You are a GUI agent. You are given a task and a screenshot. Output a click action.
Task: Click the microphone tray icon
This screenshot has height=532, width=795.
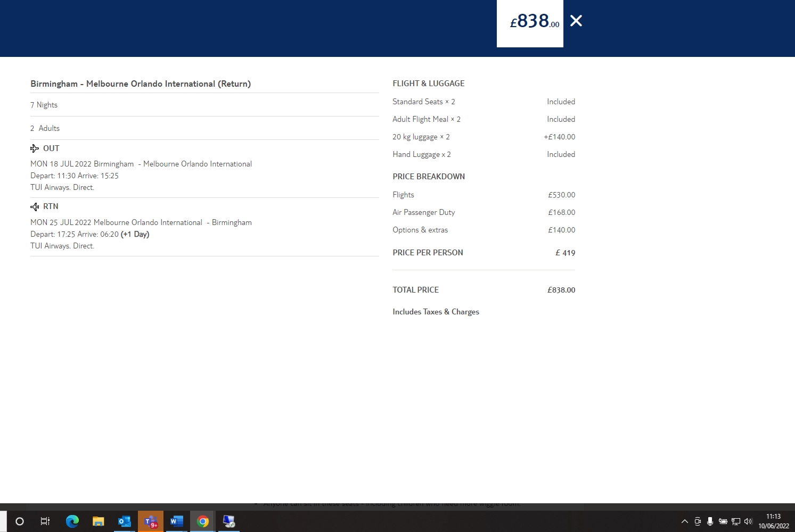click(x=710, y=521)
